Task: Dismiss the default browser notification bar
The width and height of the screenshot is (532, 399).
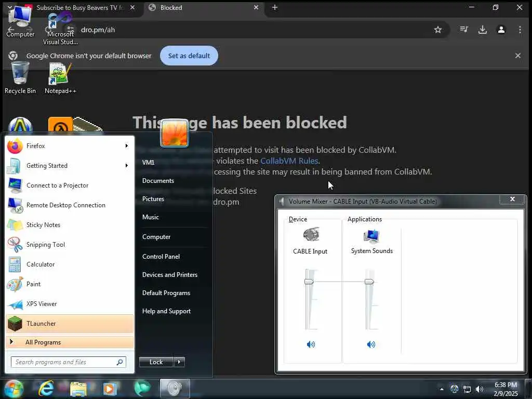Action: pos(518,56)
